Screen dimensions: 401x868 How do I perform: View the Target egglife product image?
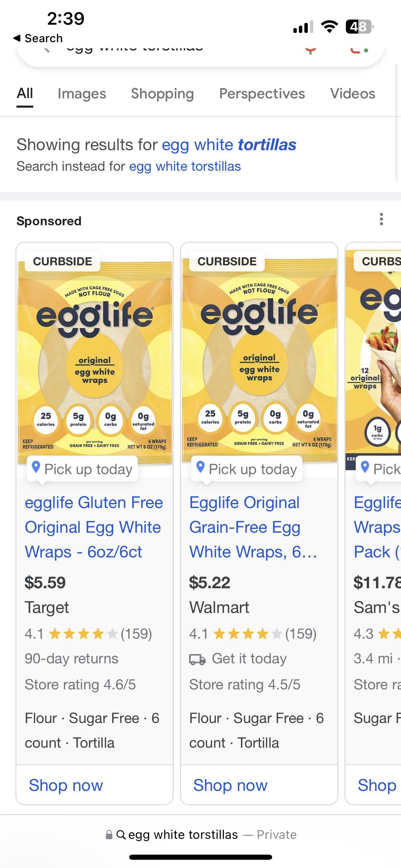(x=95, y=357)
